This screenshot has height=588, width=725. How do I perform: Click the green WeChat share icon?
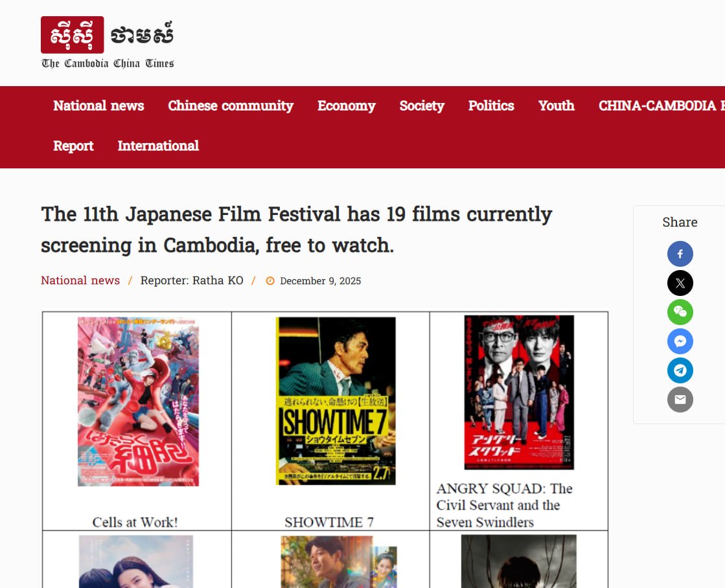click(x=680, y=312)
